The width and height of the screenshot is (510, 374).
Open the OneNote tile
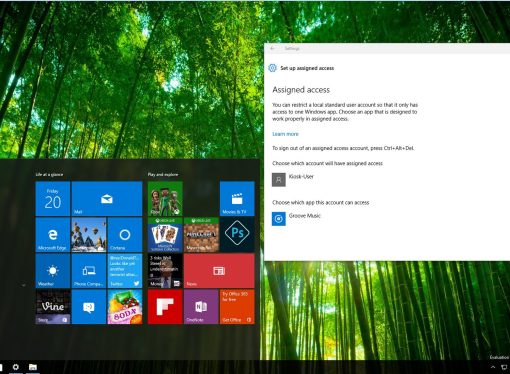tap(201, 307)
